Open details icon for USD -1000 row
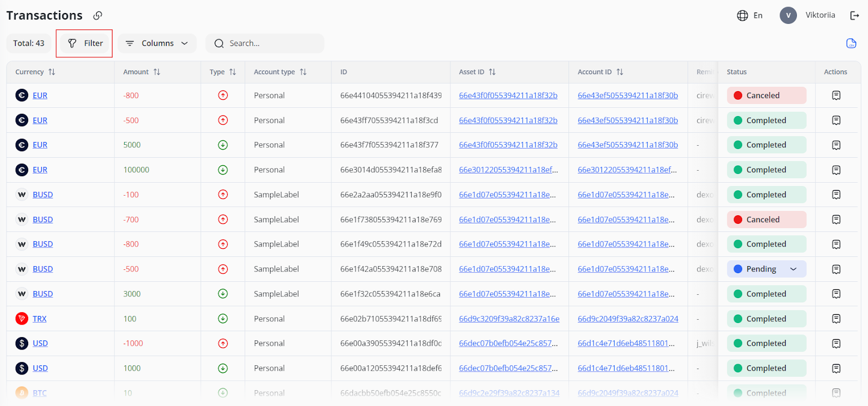Viewport: 868px width, 406px height. tap(836, 344)
